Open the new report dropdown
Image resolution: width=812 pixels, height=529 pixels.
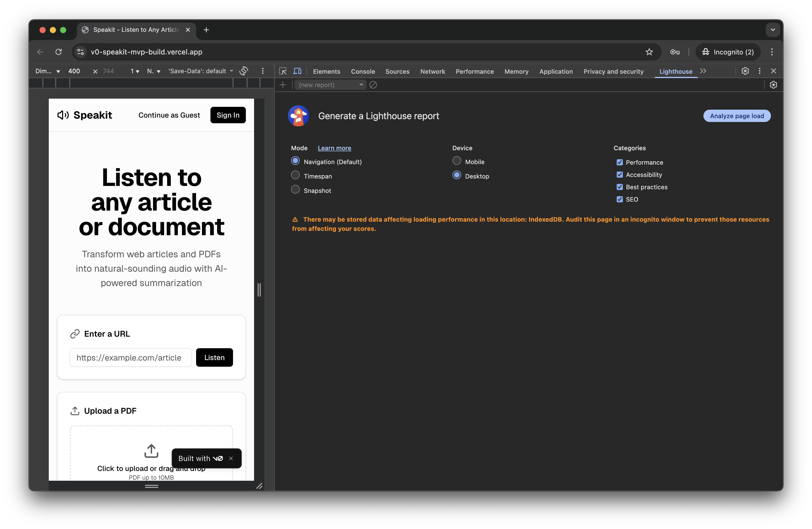(330, 85)
